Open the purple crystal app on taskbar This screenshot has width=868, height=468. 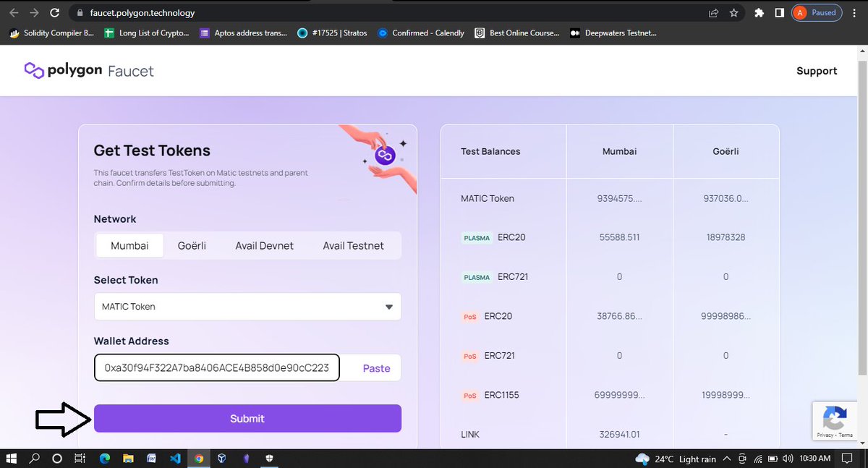246,459
